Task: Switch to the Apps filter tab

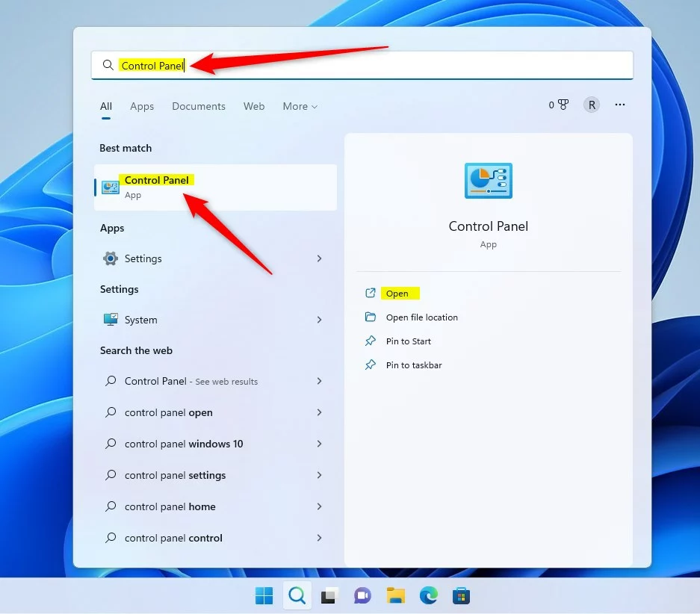Action: [142, 106]
